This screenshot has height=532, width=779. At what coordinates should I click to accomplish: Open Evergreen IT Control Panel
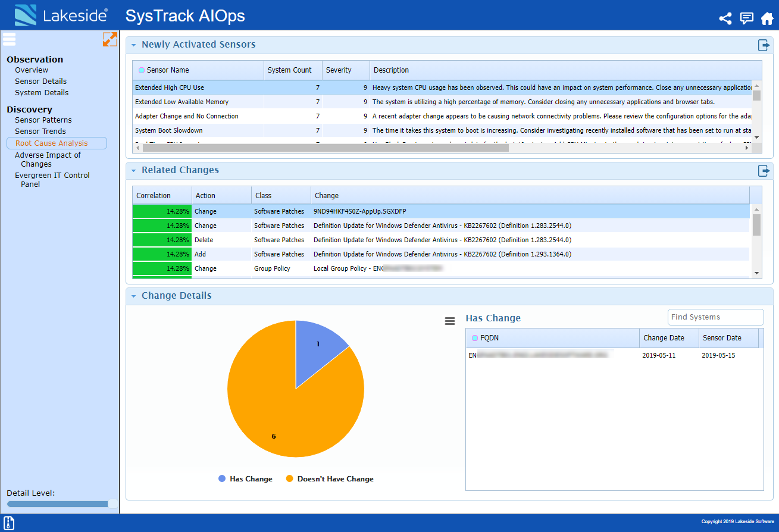click(52, 180)
